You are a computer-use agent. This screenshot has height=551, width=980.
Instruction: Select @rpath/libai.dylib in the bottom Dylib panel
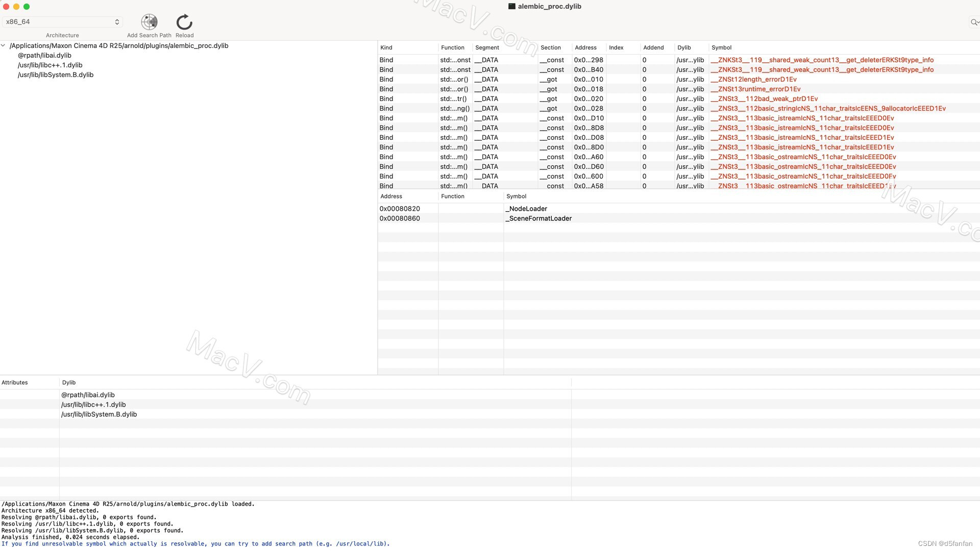[88, 394]
